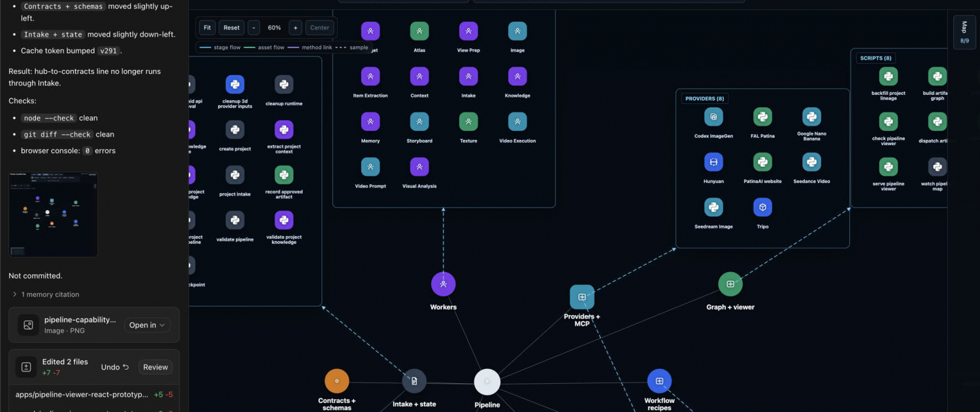Click the Storyboard worker icon
980x412 pixels.
point(419,122)
